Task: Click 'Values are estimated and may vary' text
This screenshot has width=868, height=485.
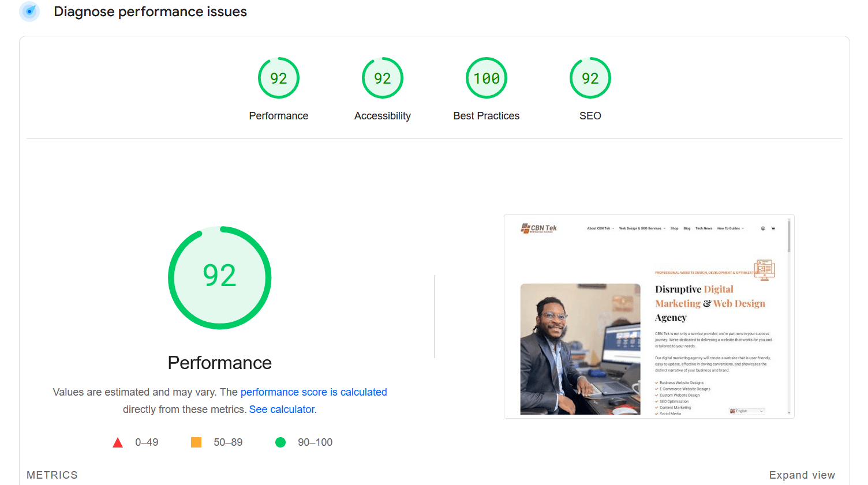Action: coord(135,392)
